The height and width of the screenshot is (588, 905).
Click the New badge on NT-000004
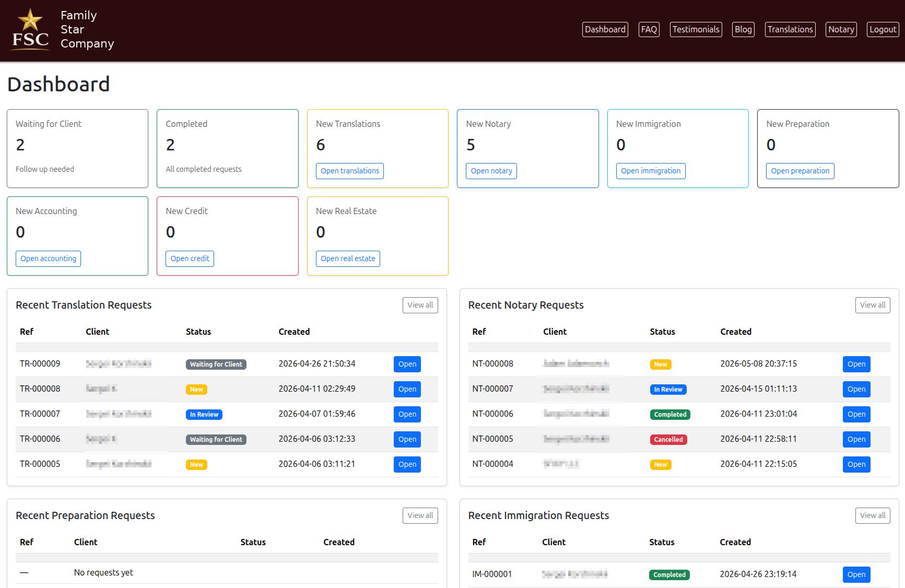[661, 465]
